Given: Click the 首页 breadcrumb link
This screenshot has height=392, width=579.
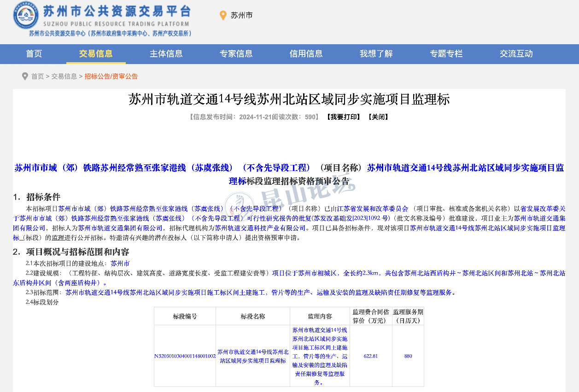Looking at the screenshot, I should tap(37, 76).
